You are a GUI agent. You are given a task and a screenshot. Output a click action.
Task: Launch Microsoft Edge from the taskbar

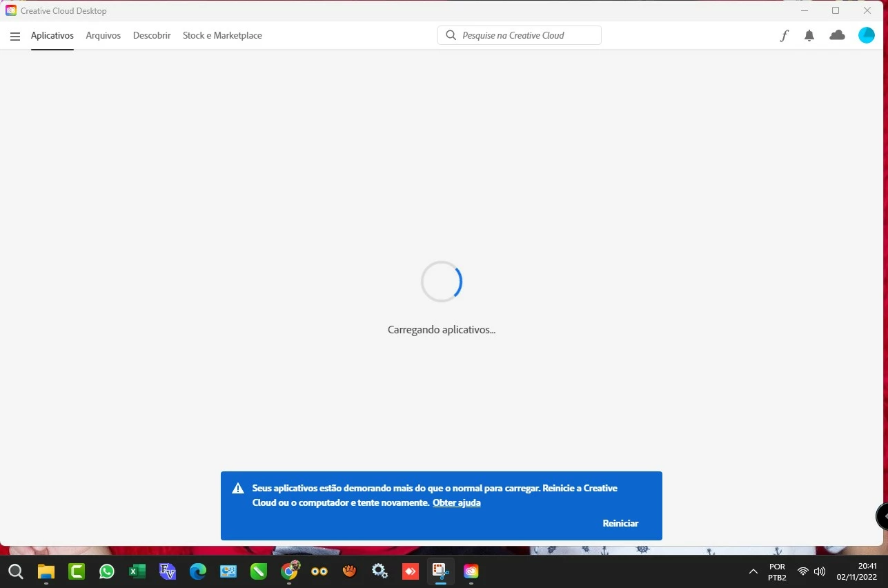197,571
